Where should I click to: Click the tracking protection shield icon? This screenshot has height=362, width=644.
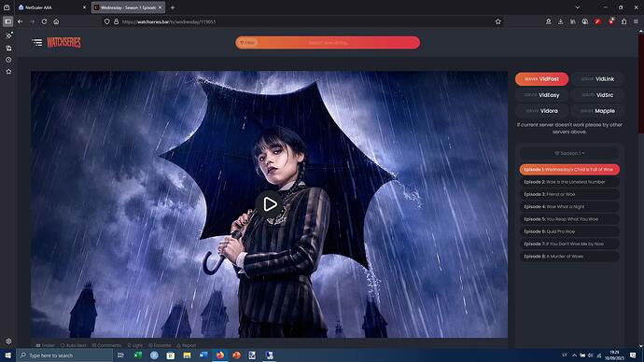106,21
